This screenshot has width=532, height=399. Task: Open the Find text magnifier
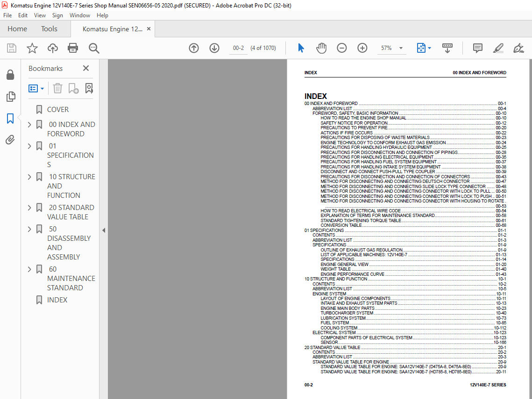(x=94, y=48)
